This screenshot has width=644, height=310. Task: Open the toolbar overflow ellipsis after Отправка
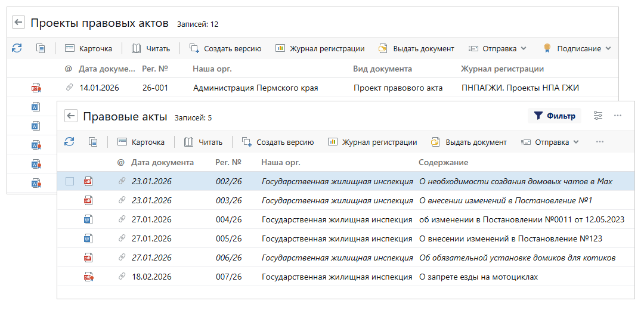(x=600, y=142)
